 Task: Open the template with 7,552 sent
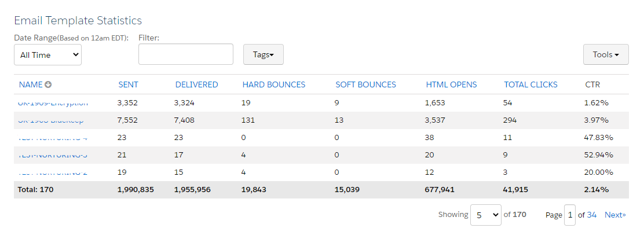click(x=50, y=120)
